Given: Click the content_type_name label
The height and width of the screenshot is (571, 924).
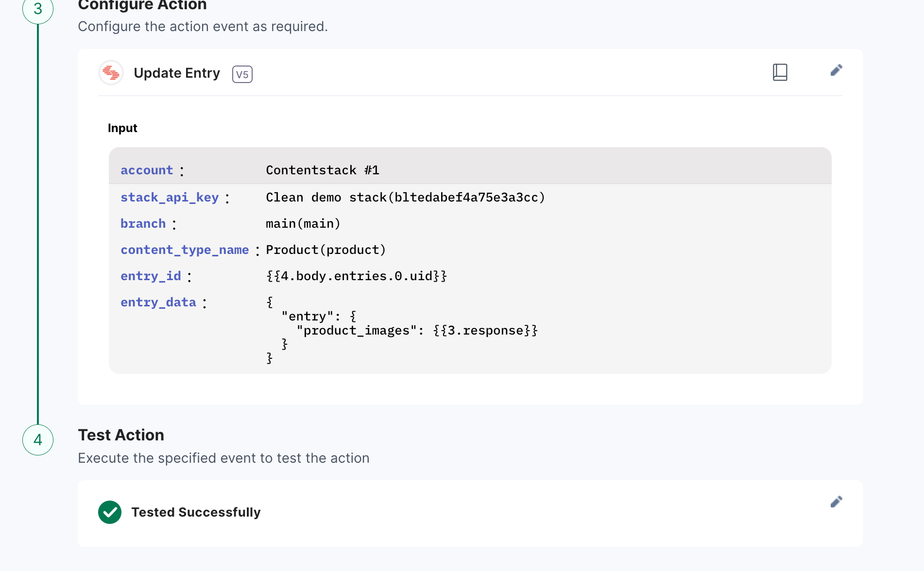Looking at the screenshot, I should tap(185, 250).
